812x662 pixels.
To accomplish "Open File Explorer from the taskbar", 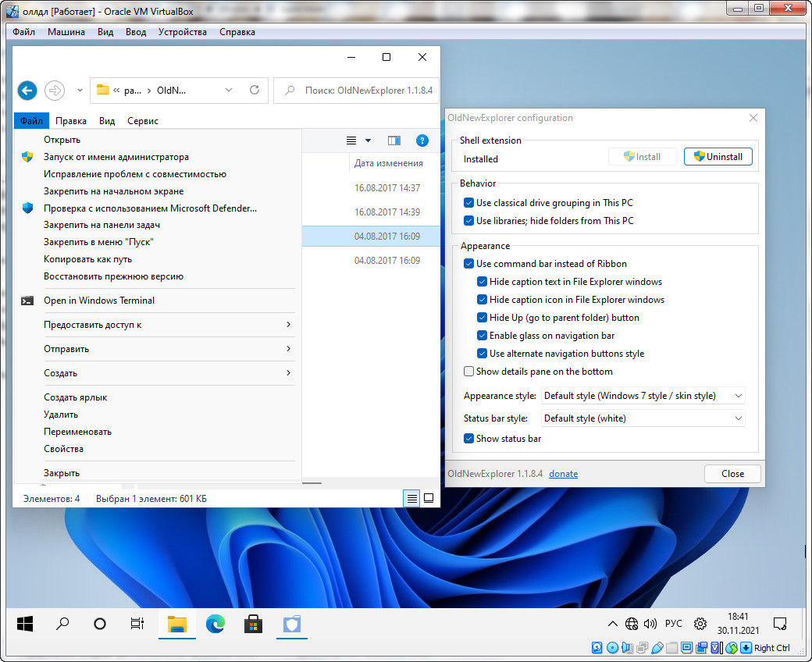I will point(177,625).
